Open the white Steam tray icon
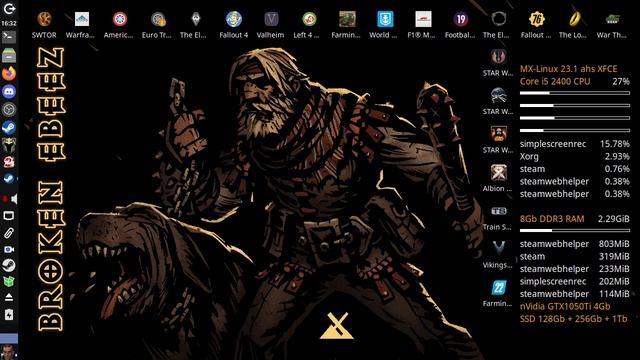The width and height of the screenshot is (640, 360). tap(9, 265)
